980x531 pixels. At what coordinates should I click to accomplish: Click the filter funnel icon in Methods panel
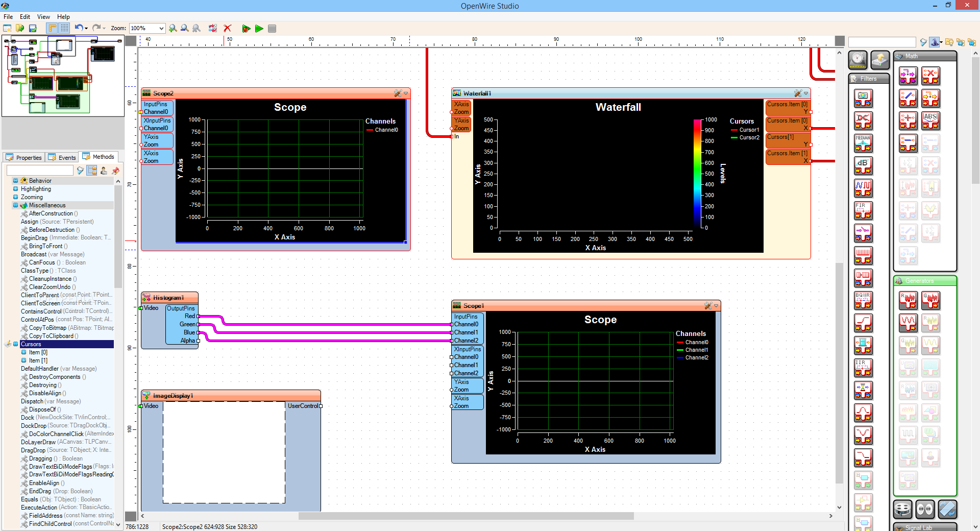[x=80, y=171]
